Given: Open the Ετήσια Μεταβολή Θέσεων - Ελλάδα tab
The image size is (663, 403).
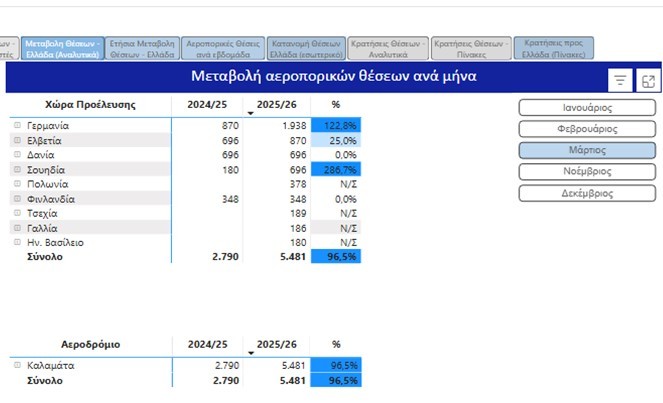Looking at the screenshot, I should (141, 48).
